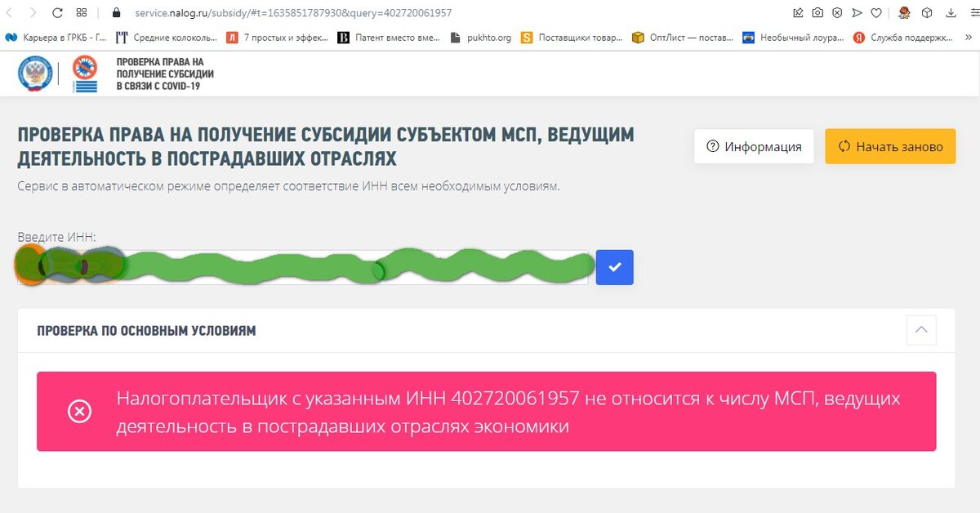
Task: Click the crossed shield protection icon
Action: tap(836, 12)
